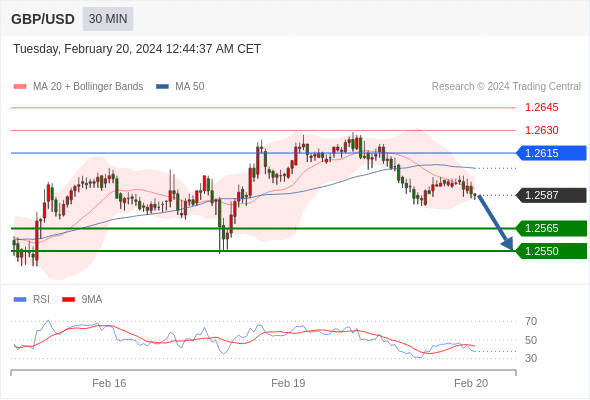Image resolution: width=590 pixels, height=400 pixels.
Task: Click the GBP/USD pair title
Action: tap(43, 19)
